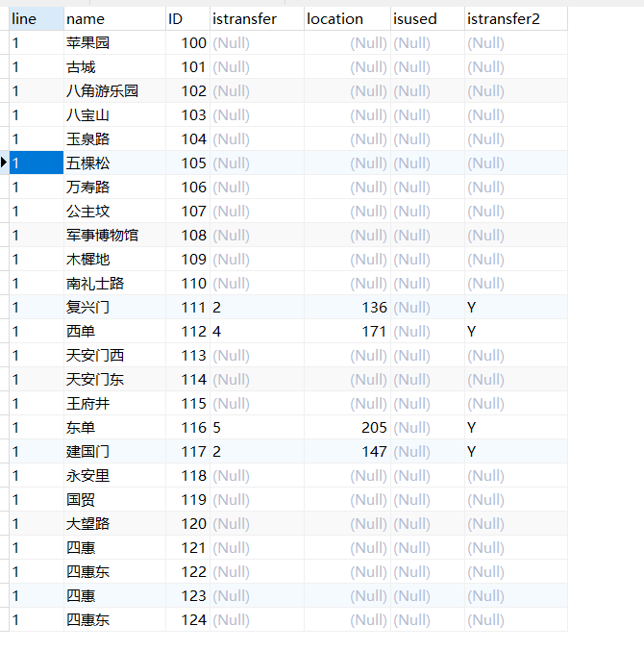Select istransfer value 2 in 复兴门 row

pos(257,308)
